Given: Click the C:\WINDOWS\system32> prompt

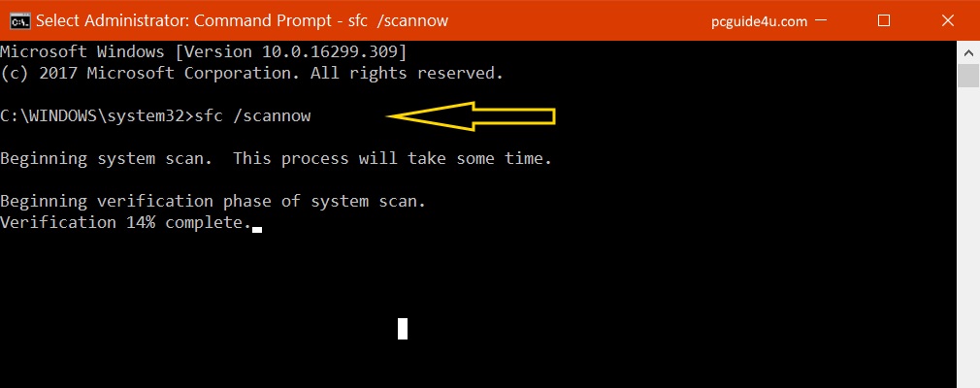Looking at the screenshot, I should click(x=97, y=116).
